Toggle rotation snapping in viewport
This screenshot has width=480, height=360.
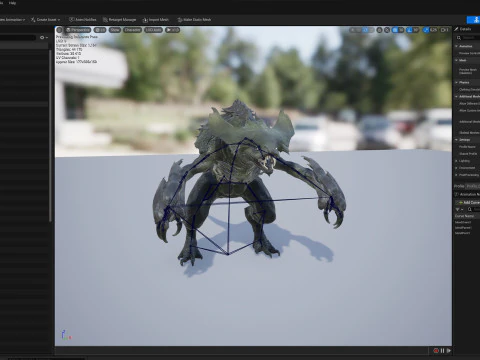click(409, 30)
